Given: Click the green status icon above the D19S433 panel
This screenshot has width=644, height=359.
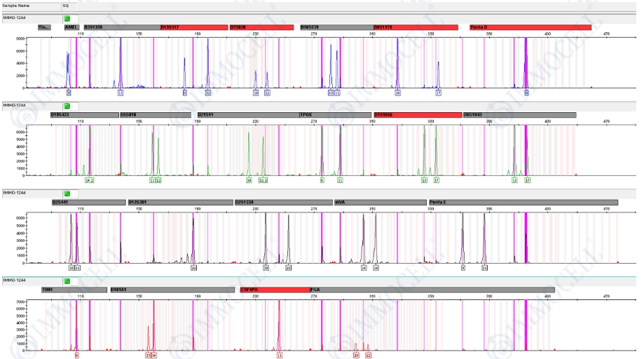Looking at the screenshot, I should click(x=67, y=106).
